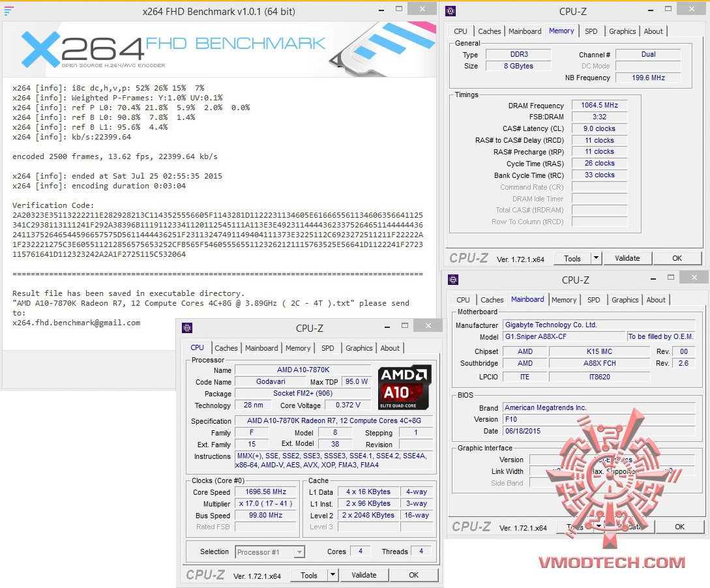
Task: Click the encoded 2500 frames result line
Action: click(115, 156)
